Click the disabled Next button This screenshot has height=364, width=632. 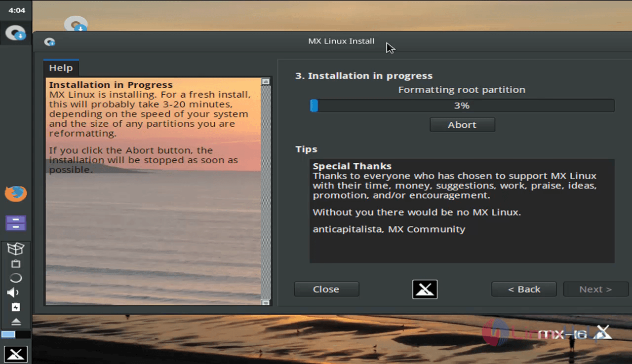(595, 290)
